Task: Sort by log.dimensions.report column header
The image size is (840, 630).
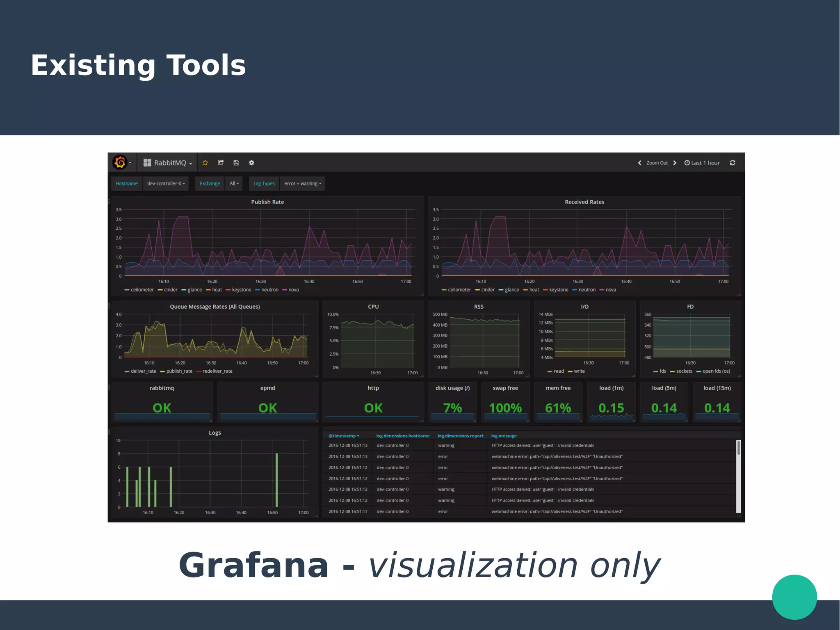Action: tap(460, 436)
